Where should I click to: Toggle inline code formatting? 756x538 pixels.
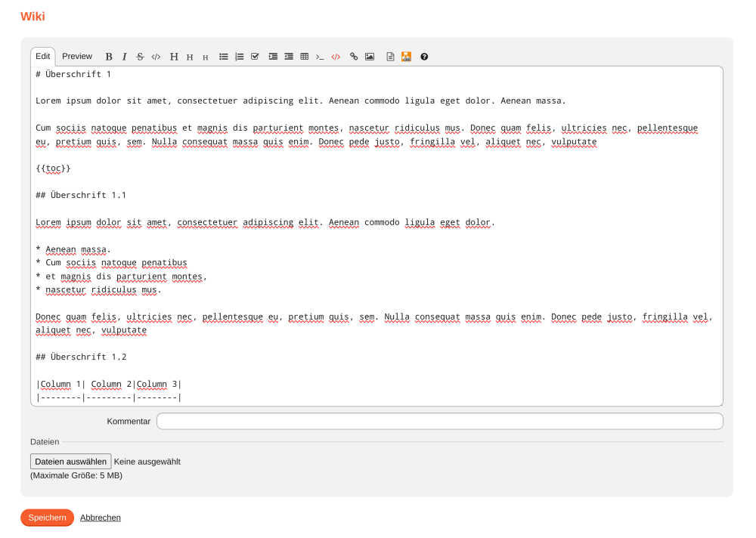tap(156, 56)
